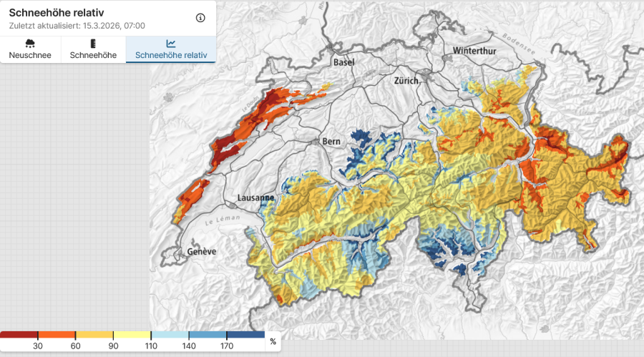Viewport: 644px width, 357px height.
Task: Switch to the Neuschnee tab
Action: (30, 55)
